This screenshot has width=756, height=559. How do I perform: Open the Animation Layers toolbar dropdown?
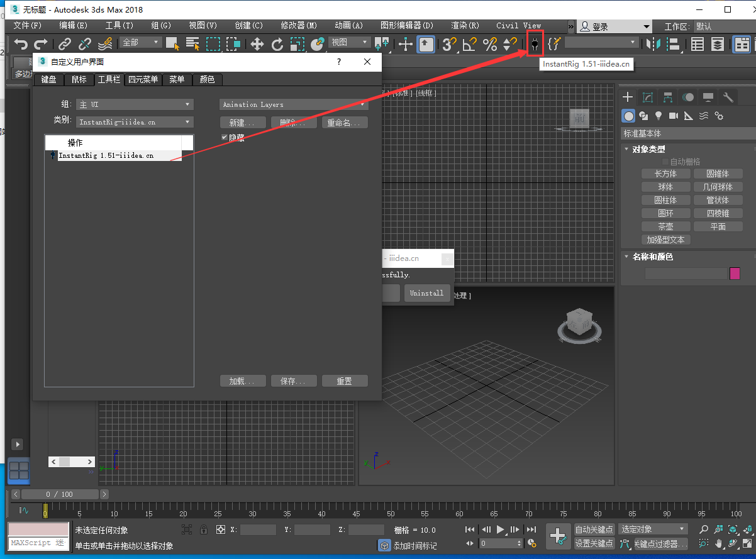294,104
